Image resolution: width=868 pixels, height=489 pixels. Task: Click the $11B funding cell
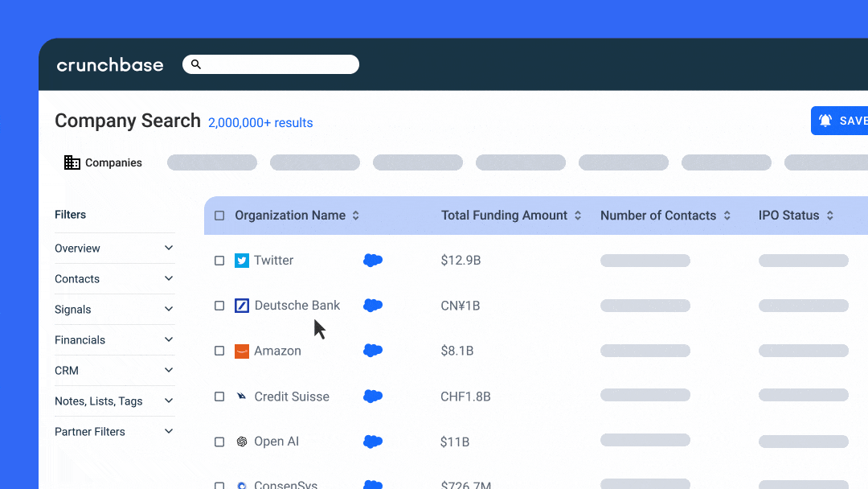coord(455,442)
